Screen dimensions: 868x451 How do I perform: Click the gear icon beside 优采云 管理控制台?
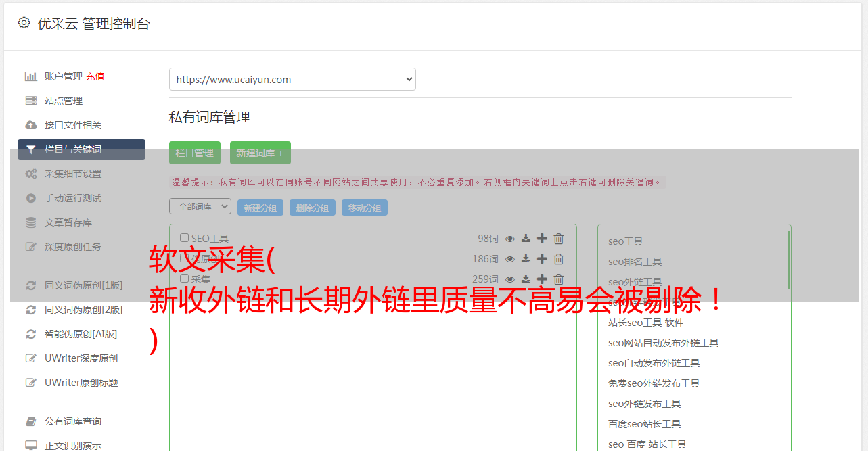[24, 23]
